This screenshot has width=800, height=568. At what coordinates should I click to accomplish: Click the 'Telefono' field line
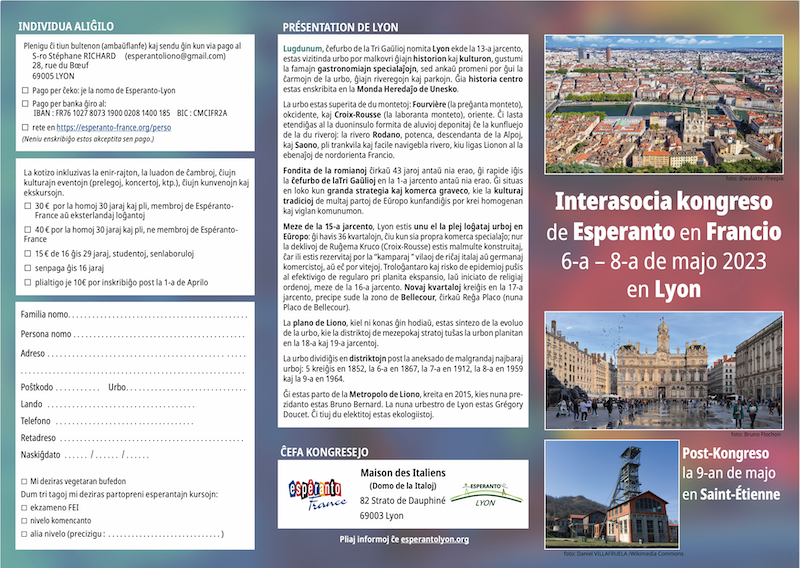[124, 424]
